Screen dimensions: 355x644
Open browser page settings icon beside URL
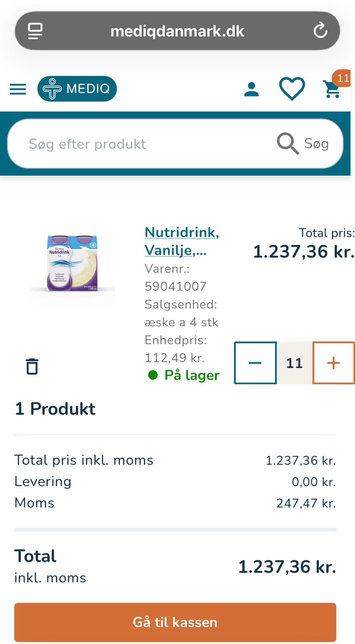click(x=35, y=31)
